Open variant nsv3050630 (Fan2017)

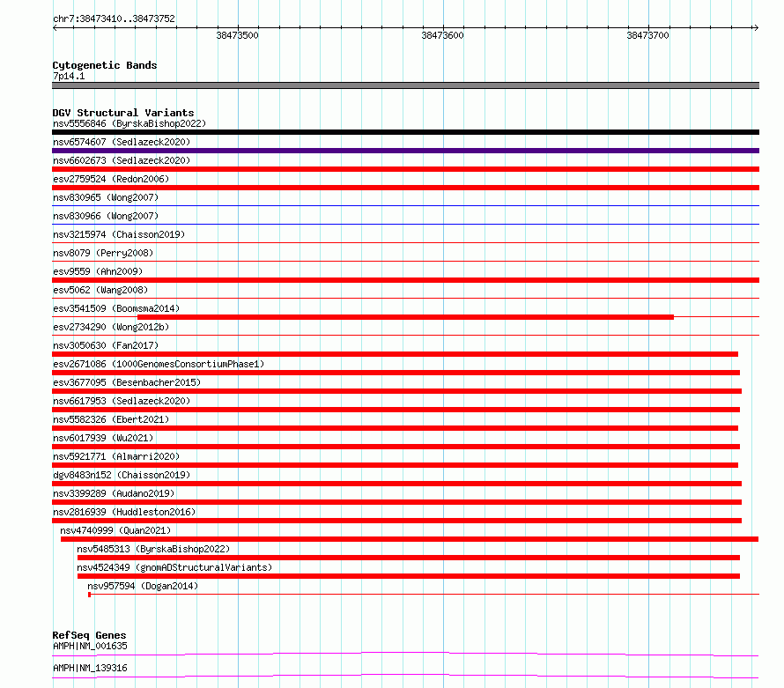pos(106,345)
